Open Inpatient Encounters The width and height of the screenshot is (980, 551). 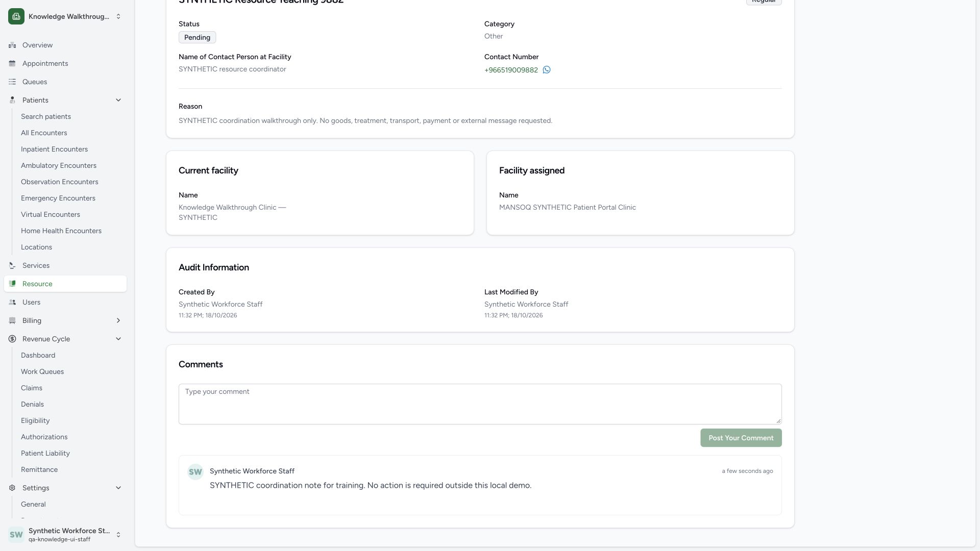point(54,149)
